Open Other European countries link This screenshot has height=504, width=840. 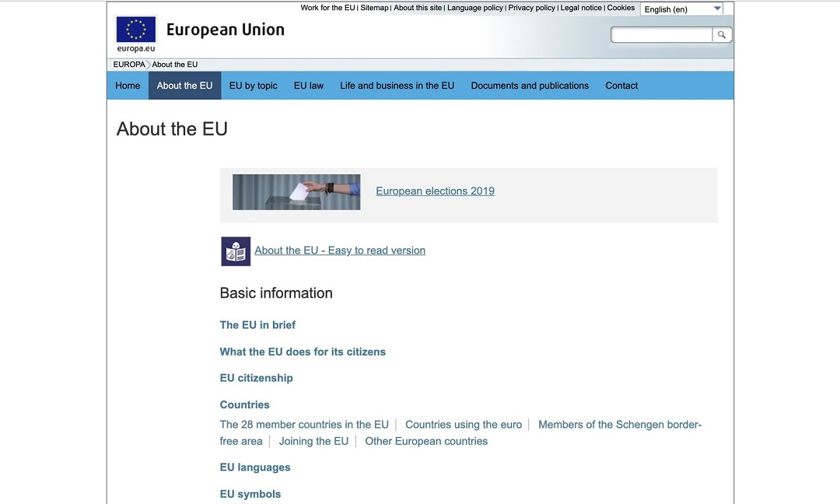click(x=426, y=441)
